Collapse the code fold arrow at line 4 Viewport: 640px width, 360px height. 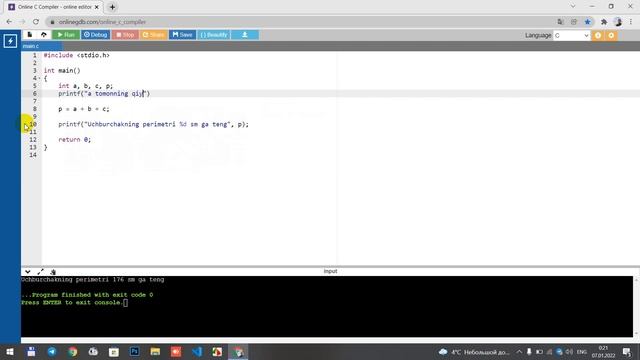tap(39, 78)
